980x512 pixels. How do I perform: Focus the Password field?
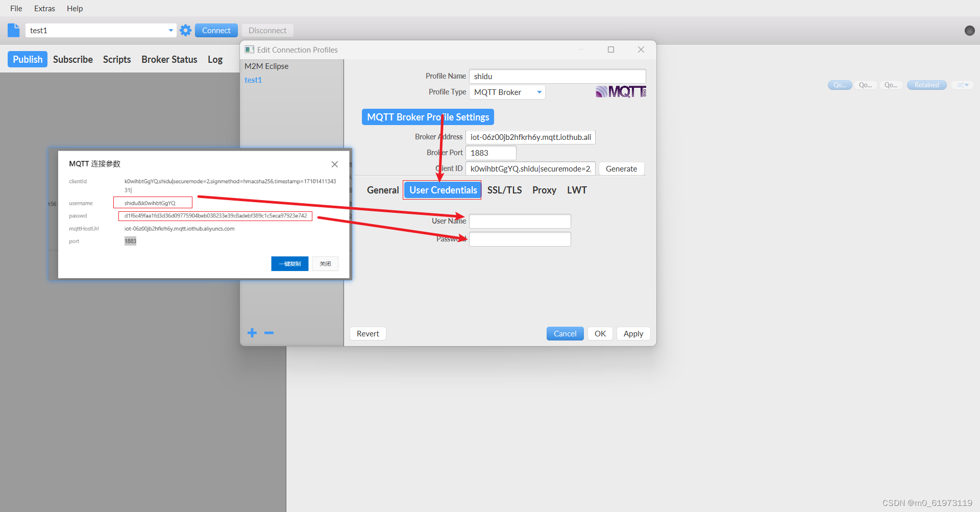pos(520,239)
